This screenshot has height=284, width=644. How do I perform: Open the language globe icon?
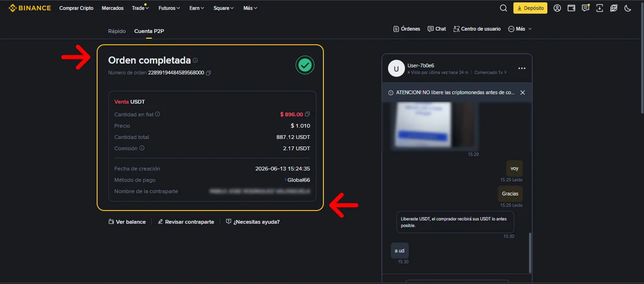pos(614,8)
